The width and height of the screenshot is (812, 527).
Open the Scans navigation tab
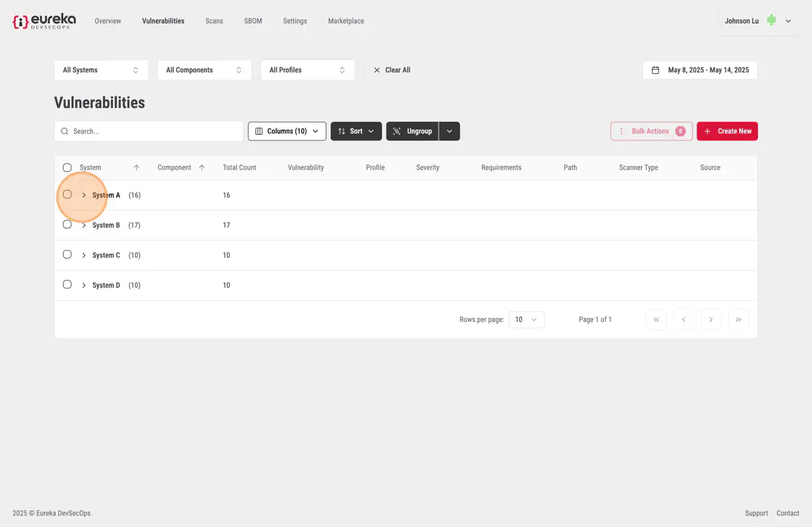click(214, 21)
